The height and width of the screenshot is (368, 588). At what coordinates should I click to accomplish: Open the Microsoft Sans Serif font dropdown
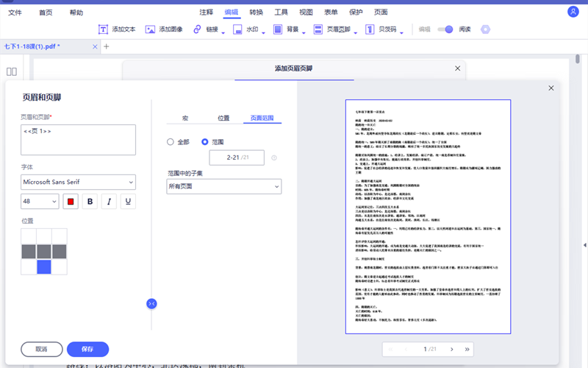click(x=78, y=182)
